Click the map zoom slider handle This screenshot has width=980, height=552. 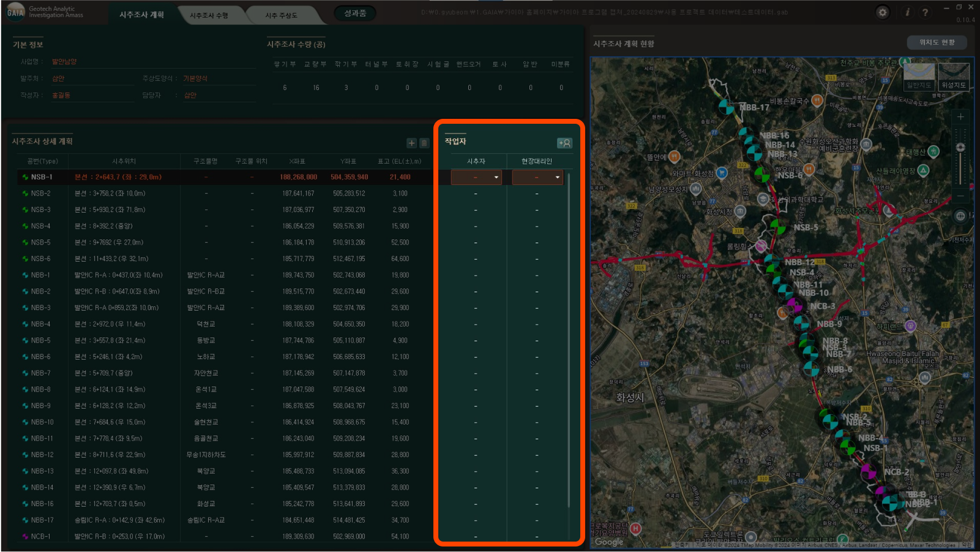960,147
